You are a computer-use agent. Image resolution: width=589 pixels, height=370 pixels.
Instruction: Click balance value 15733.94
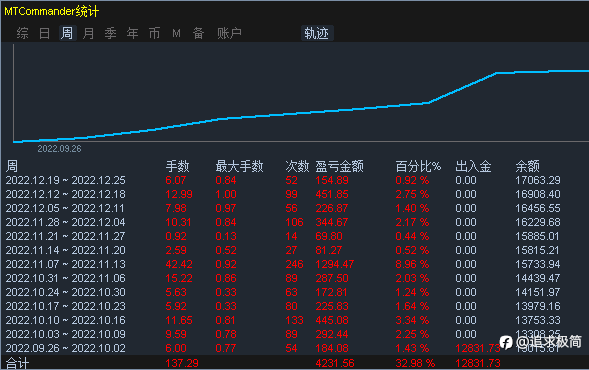pos(538,264)
